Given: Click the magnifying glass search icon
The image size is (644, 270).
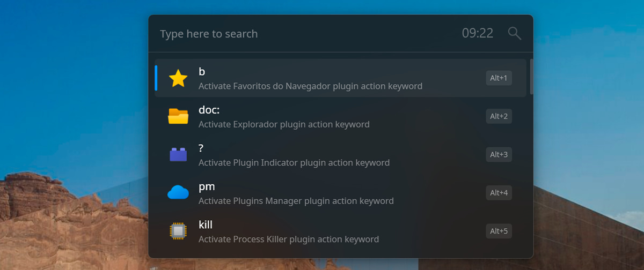Looking at the screenshot, I should point(515,33).
